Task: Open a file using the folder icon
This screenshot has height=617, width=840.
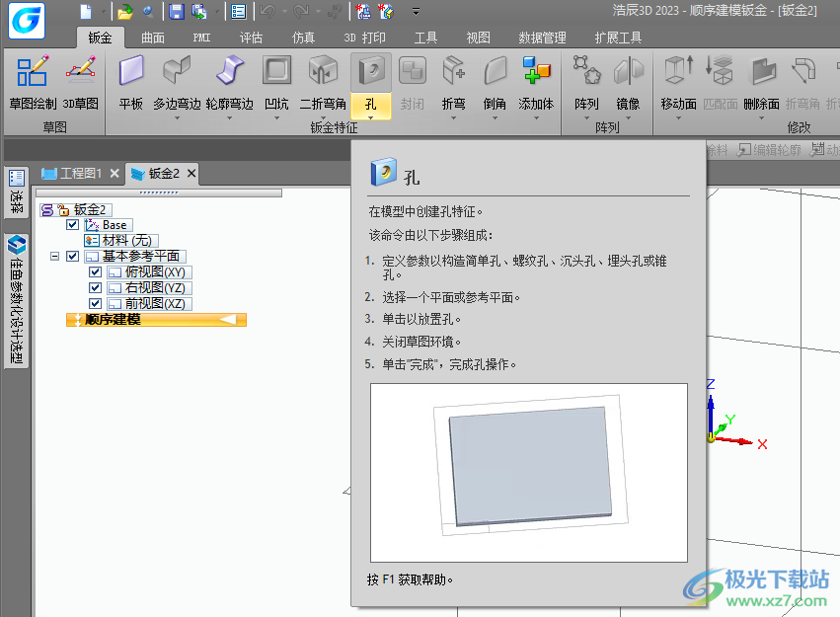Action: (x=124, y=11)
